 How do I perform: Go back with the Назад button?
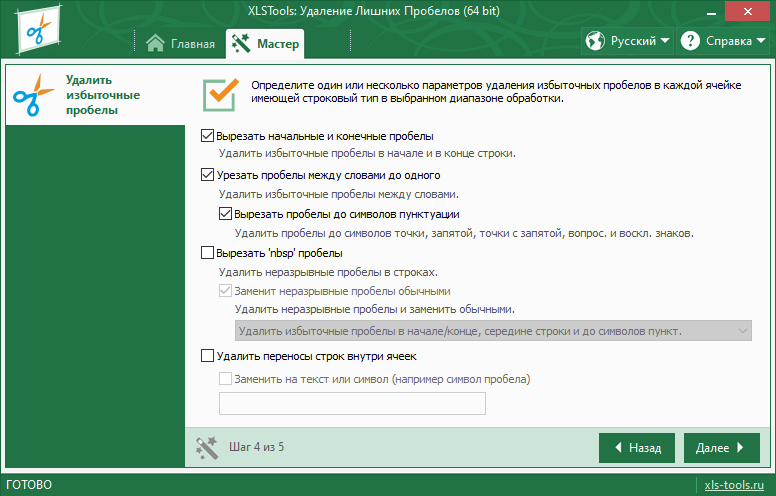(x=637, y=448)
